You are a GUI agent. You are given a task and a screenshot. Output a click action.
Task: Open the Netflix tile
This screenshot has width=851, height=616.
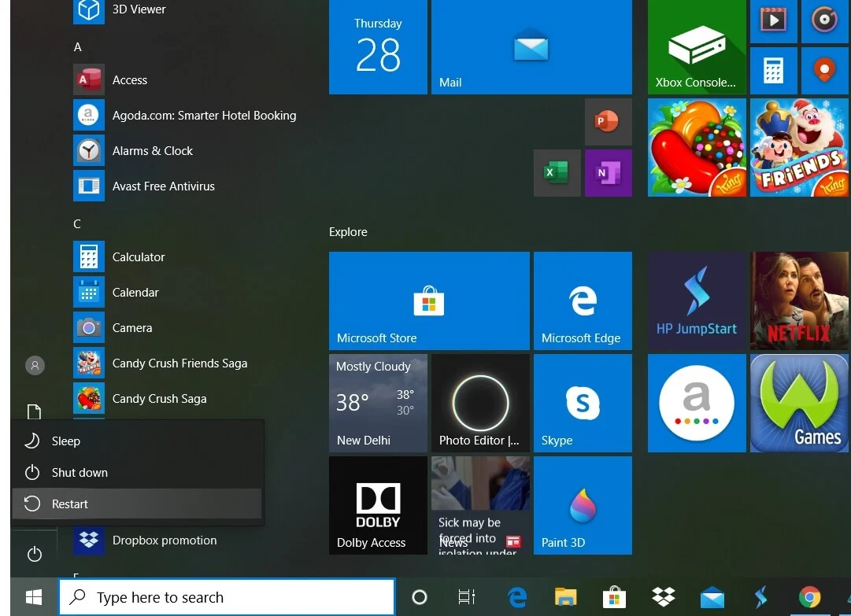tap(799, 301)
